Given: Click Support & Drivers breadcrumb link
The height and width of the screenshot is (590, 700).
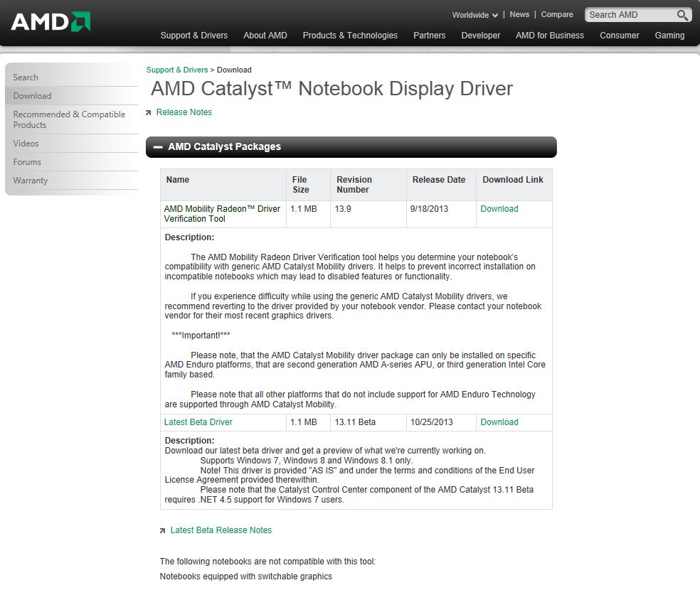Looking at the screenshot, I should [177, 70].
